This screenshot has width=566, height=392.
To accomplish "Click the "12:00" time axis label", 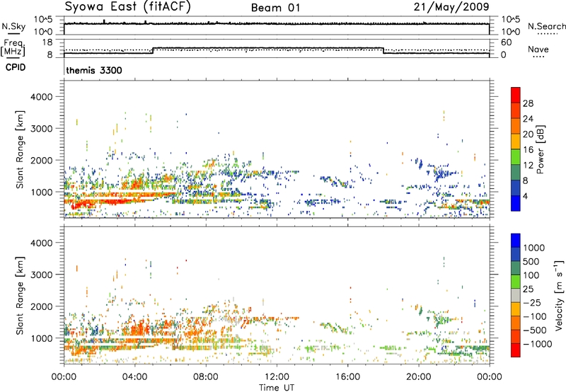I will (x=277, y=377).
